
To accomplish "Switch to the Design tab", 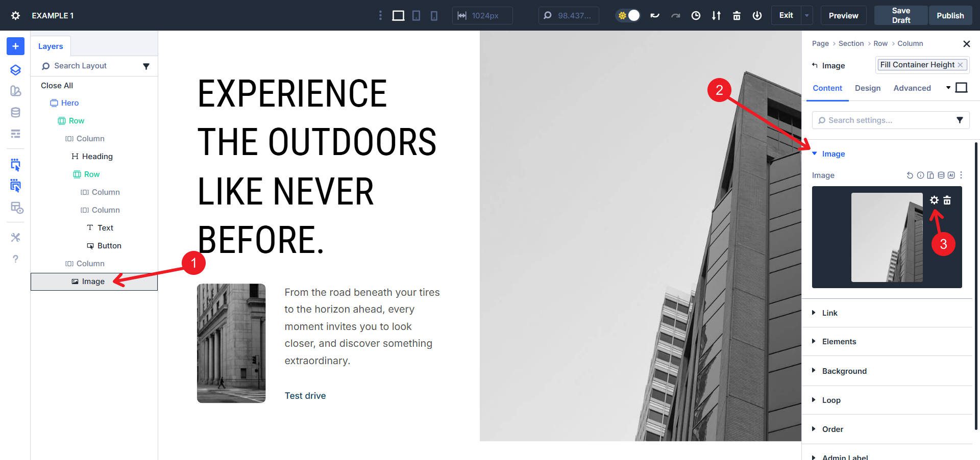I will tap(868, 88).
